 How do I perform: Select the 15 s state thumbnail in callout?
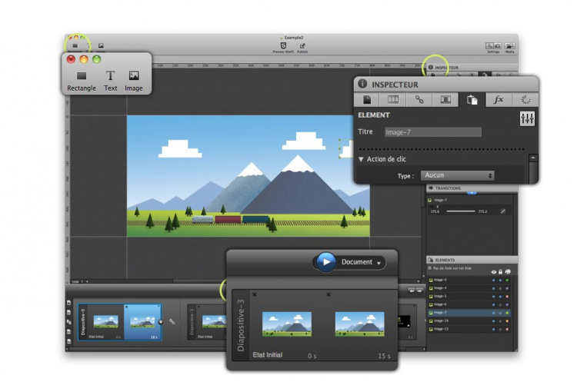[359, 324]
